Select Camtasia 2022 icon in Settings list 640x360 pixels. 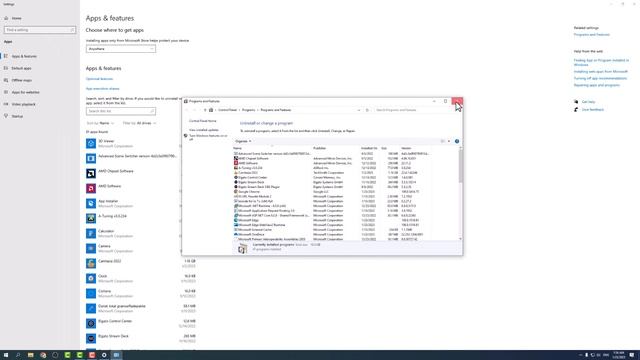[91, 263]
